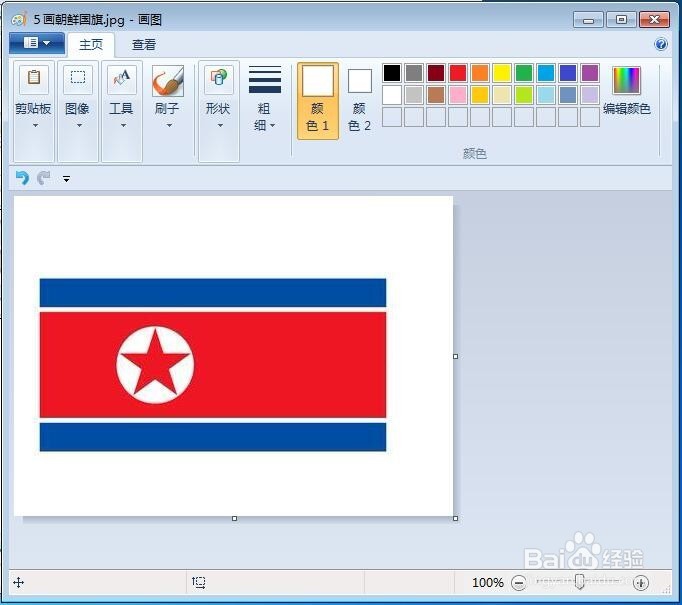
Task: Switch to the 查看 tab
Action: pos(144,45)
